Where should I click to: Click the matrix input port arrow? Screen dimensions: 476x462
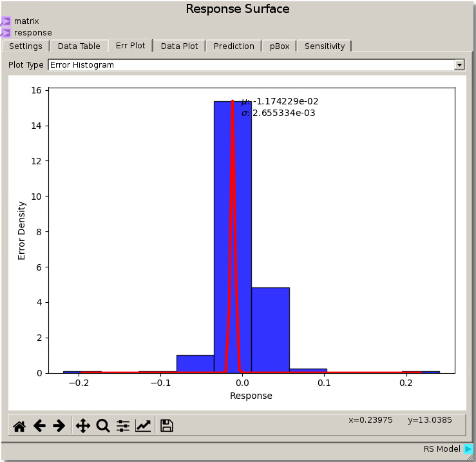tap(6, 21)
